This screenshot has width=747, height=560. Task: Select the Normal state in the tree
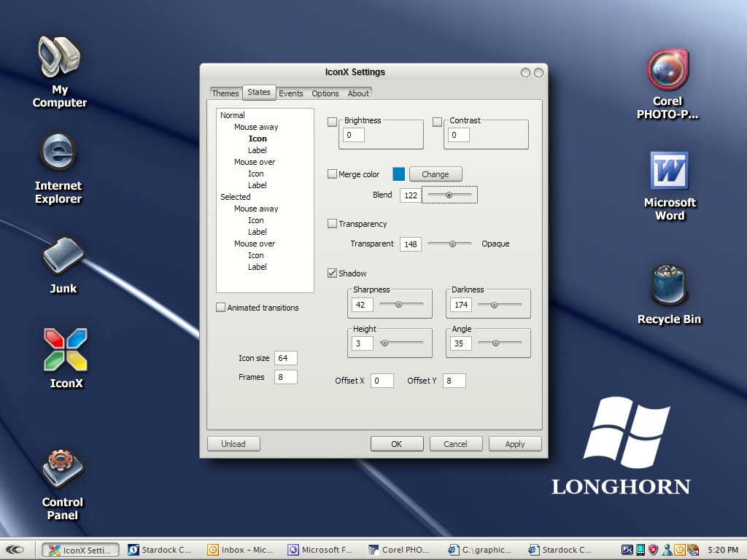[x=233, y=115]
